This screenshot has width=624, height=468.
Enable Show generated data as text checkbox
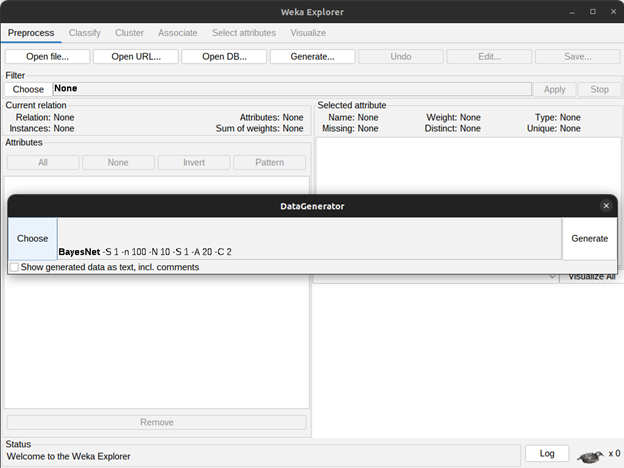(x=14, y=267)
